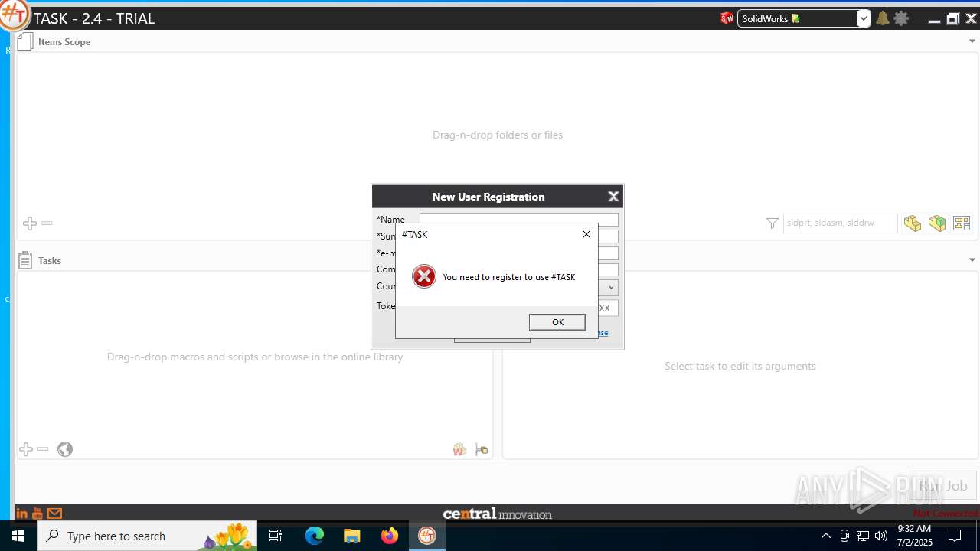Image resolution: width=980 pixels, height=551 pixels.
Task: Click the volume speaker tray icon
Action: 881,536
